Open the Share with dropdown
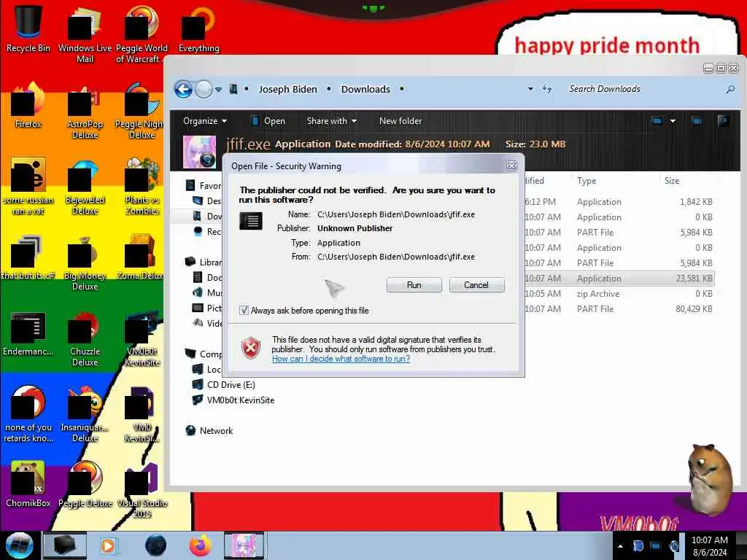The height and width of the screenshot is (560, 747). [x=332, y=121]
